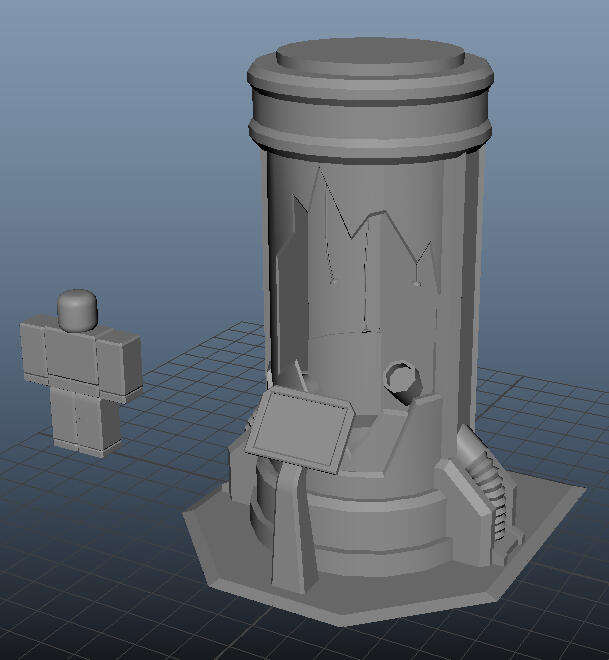Select the round pipe opening on tower
The height and width of the screenshot is (660, 609).
tap(403, 379)
